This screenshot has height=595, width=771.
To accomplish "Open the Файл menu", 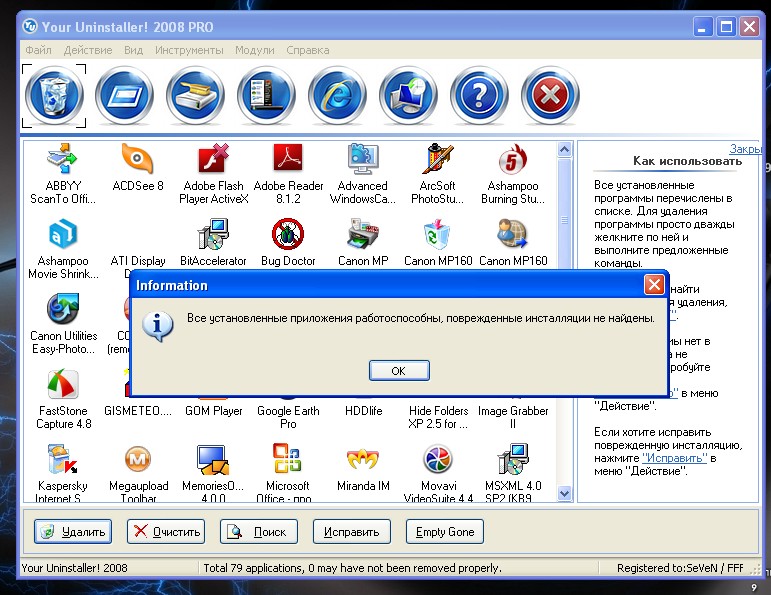I will click(38, 50).
